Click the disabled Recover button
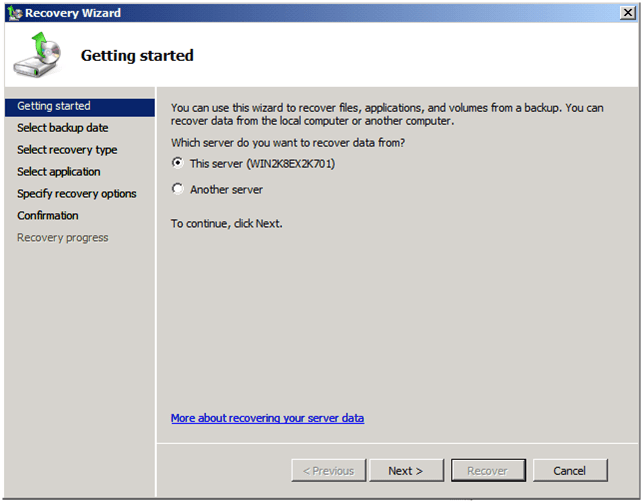Image resolution: width=644 pixels, height=504 pixels. [488, 471]
